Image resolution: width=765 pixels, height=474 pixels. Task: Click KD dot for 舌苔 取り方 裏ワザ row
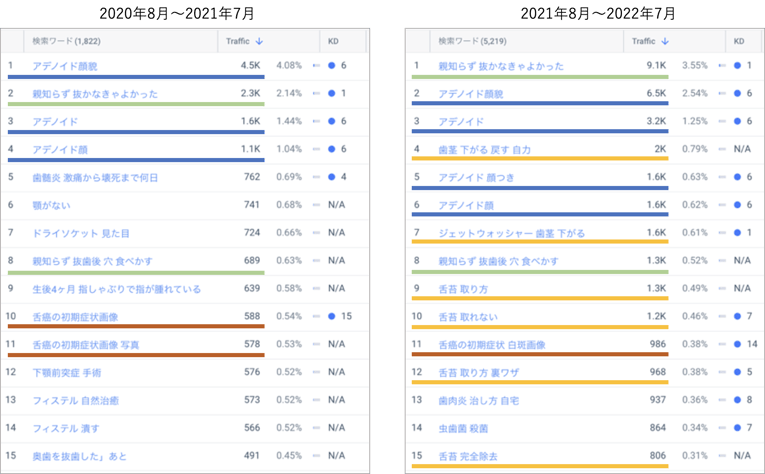(738, 372)
